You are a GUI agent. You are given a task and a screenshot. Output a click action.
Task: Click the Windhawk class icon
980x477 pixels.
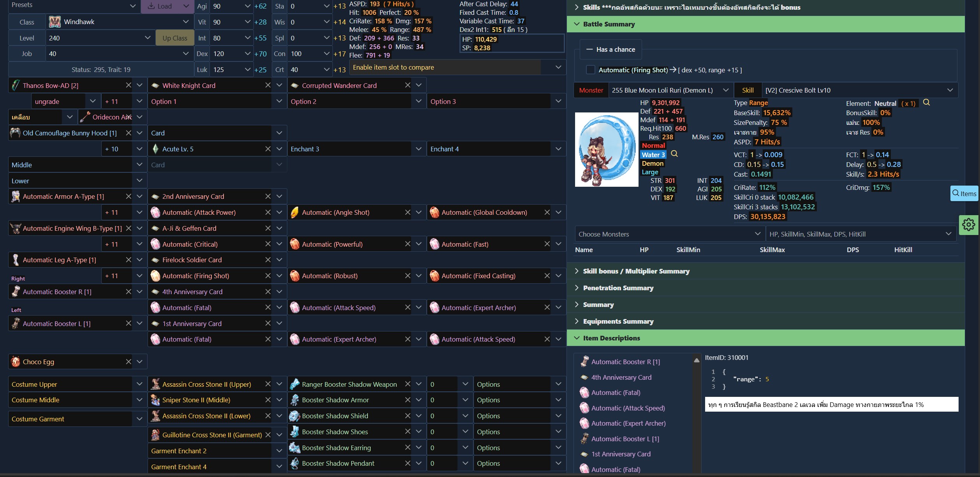[55, 22]
